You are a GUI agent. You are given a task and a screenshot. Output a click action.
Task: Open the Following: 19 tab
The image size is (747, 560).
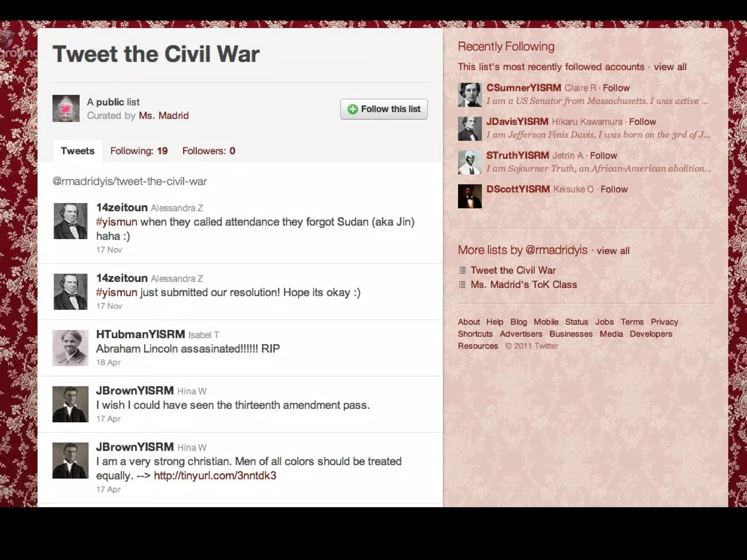point(139,151)
